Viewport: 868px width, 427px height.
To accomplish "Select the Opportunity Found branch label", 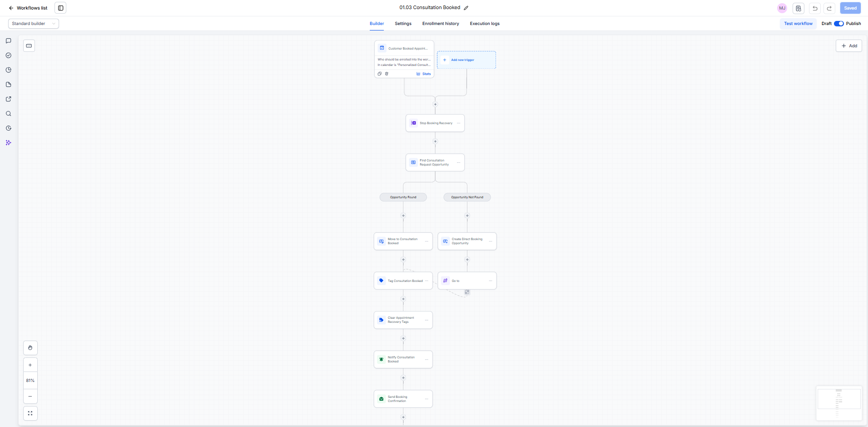I will coord(403,197).
